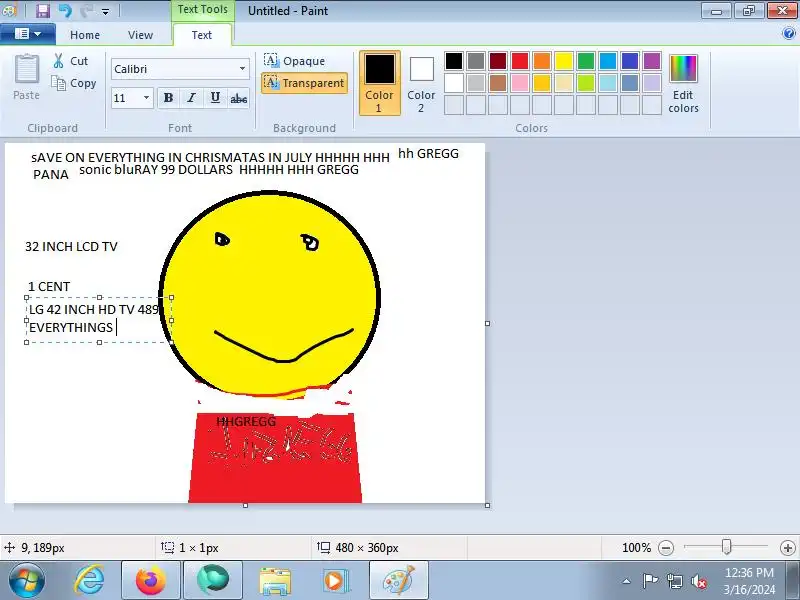Click the Action Center flag icon

(x=650, y=581)
